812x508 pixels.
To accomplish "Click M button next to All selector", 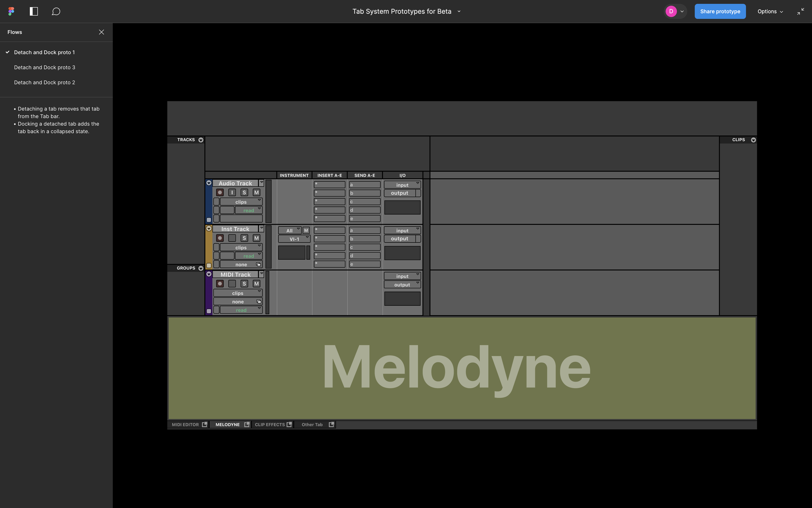I will tap(306, 230).
